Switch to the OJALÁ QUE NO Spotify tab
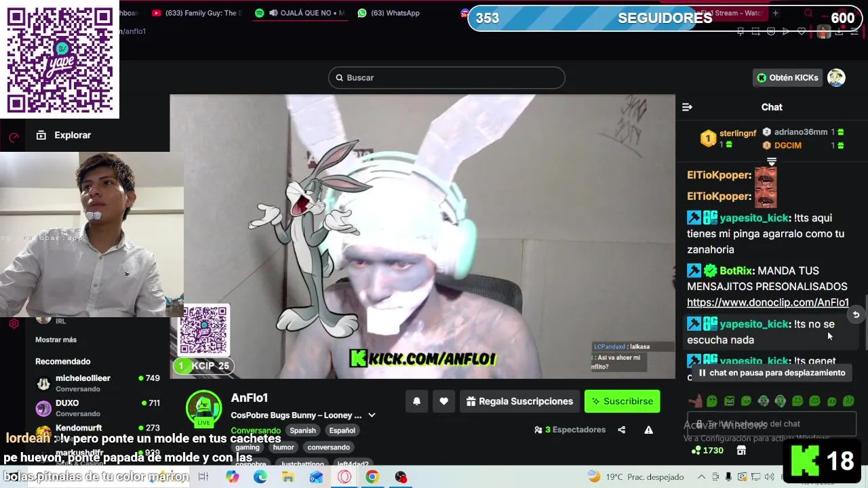Image resolution: width=868 pixels, height=488 pixels. tap(300, 13)
